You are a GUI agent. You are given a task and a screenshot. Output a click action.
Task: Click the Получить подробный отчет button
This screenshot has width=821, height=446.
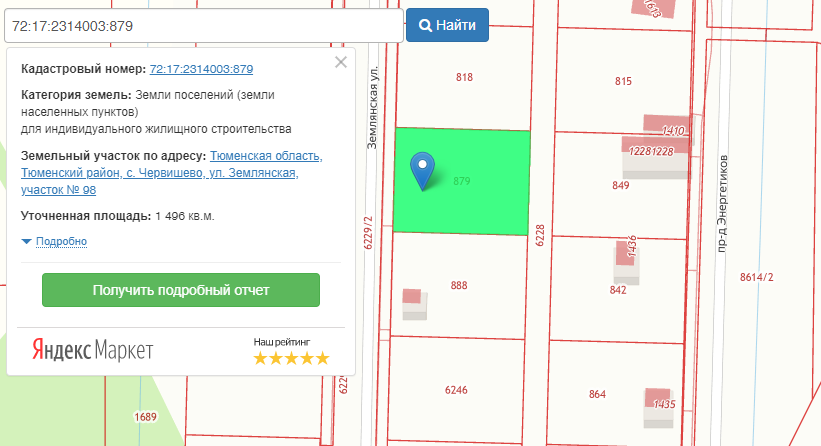181,290
